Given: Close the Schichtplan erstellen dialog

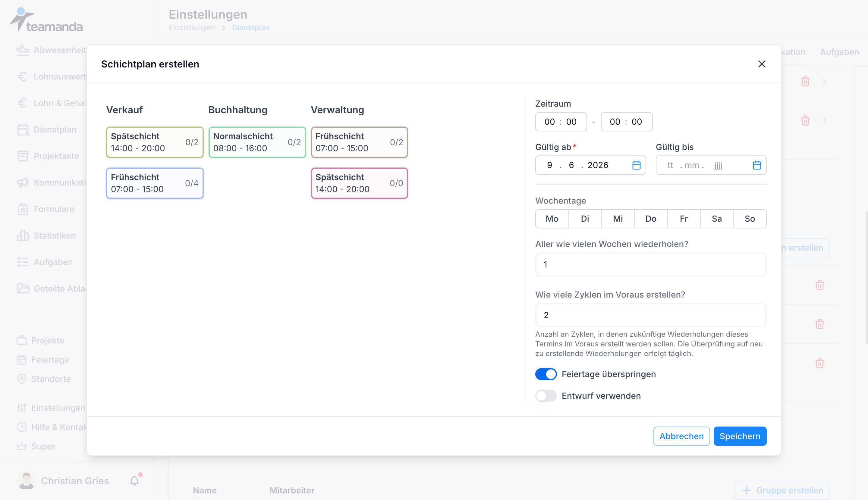Looking at the screenshot, I should pyautogui.click(x=762, y=64).
